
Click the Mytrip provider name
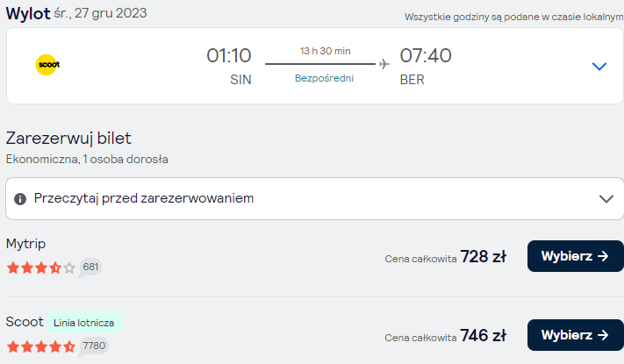[25, 244]
